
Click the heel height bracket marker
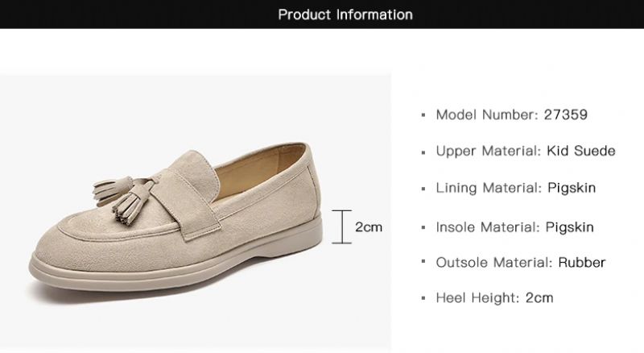click(x=342, y=226)
